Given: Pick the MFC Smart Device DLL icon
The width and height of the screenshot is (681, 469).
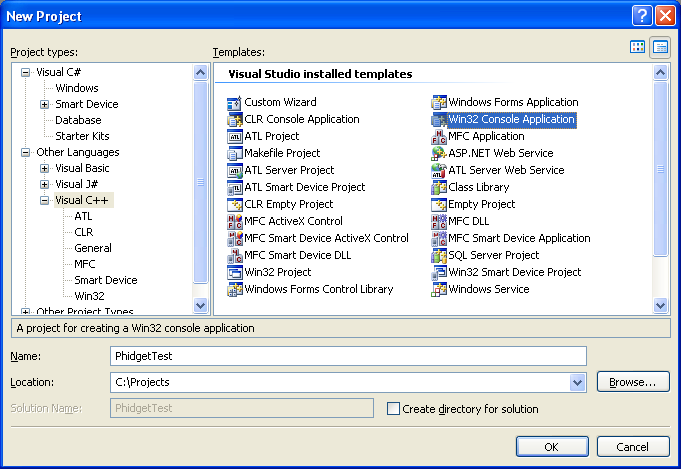Looking at the screenshot, I should 235,255.
